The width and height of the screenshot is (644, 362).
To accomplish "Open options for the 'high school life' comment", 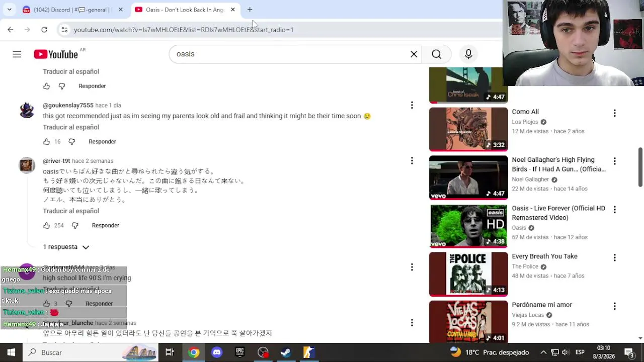I will (412, 267).
